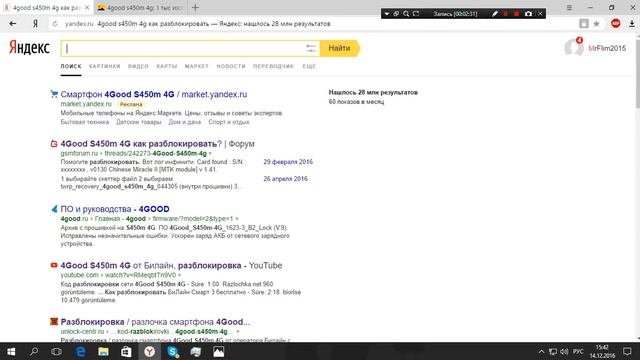Screen dimensions: 640x360
Task: Switch to the Новости tab
Action: [231, 66]
